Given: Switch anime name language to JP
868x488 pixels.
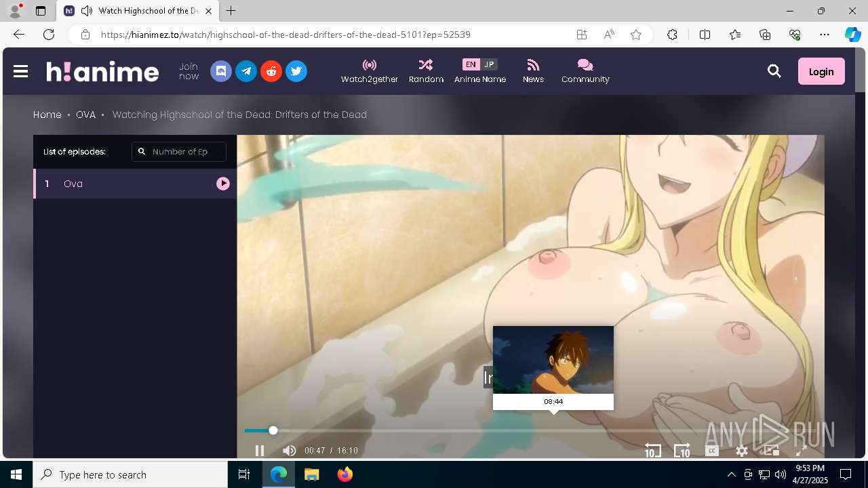Looking at the screenshot, I should [489, 64].
